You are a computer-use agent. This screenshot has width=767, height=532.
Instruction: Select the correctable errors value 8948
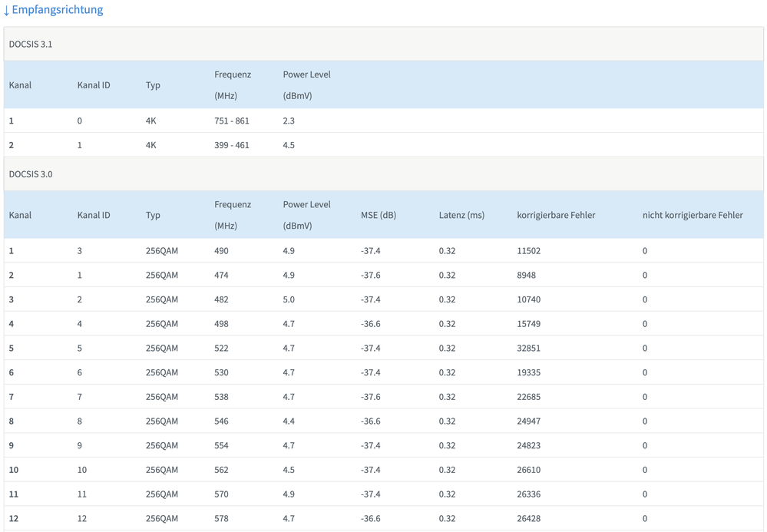pyautogui.click(x=526, y=275)
